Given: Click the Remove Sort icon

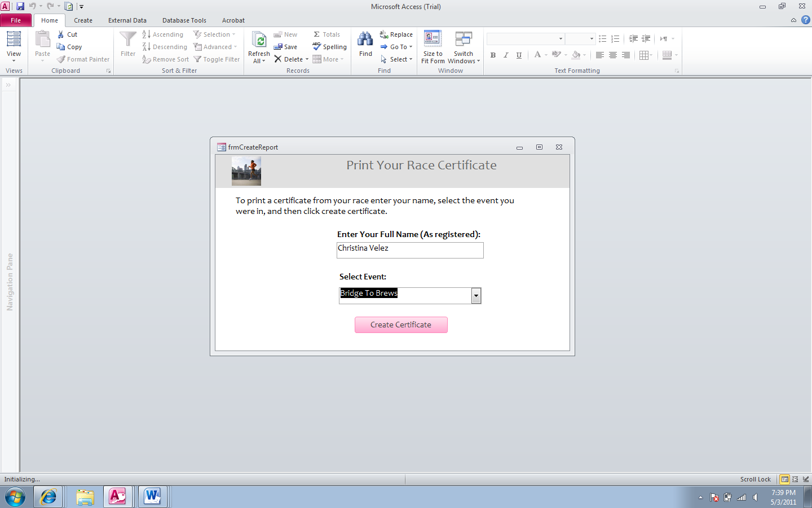Looking at the screenshot, I should point(165,59).
